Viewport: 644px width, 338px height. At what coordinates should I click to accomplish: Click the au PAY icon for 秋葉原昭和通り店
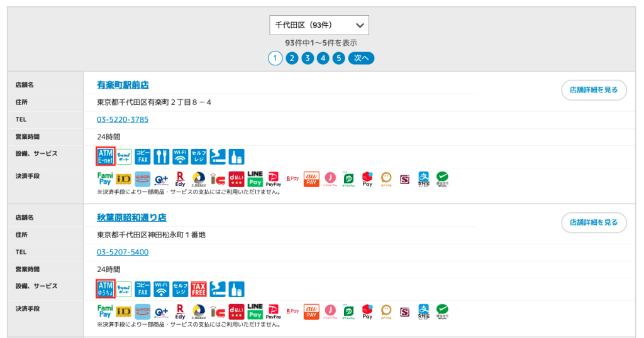(311, 311)
